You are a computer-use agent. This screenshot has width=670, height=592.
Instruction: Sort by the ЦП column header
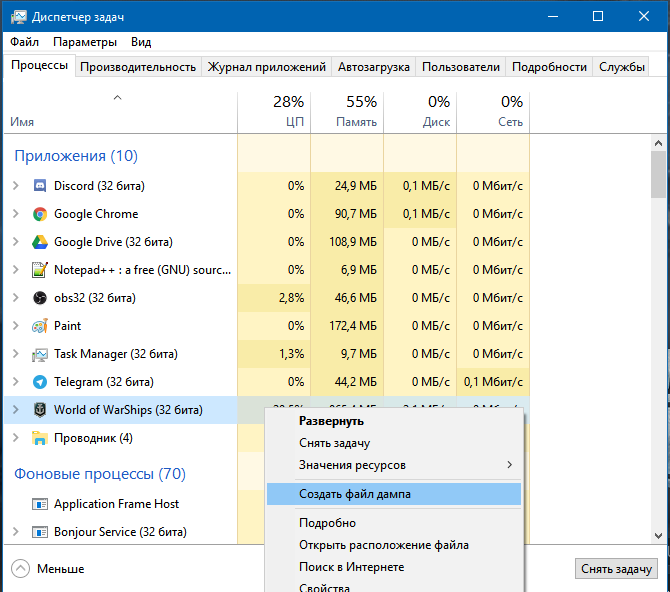[x=274, y=112]
